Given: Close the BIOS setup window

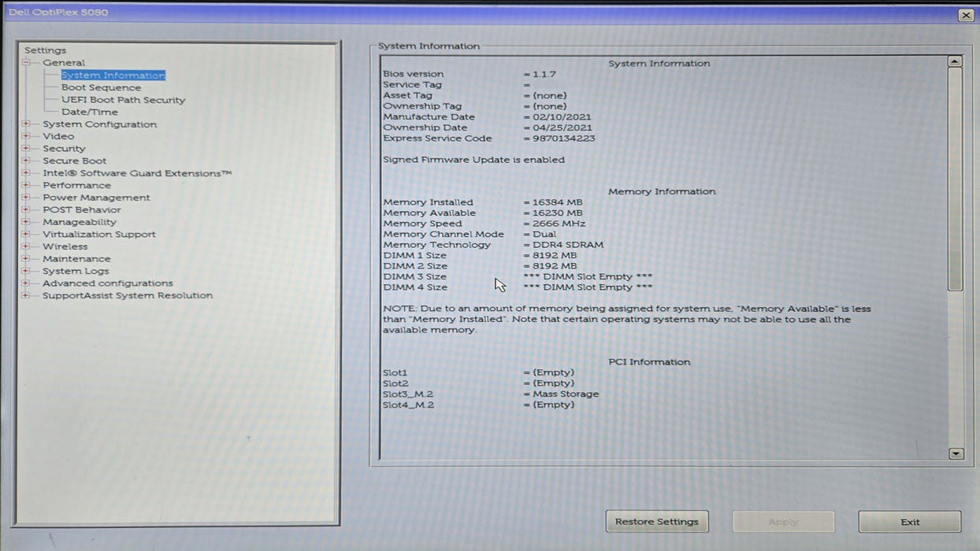Looking at the screenshot, I should [966, 15].
